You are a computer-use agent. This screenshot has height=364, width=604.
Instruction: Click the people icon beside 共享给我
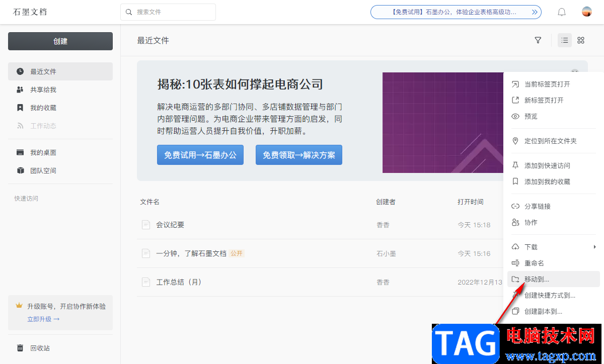(x=20, y=89)
